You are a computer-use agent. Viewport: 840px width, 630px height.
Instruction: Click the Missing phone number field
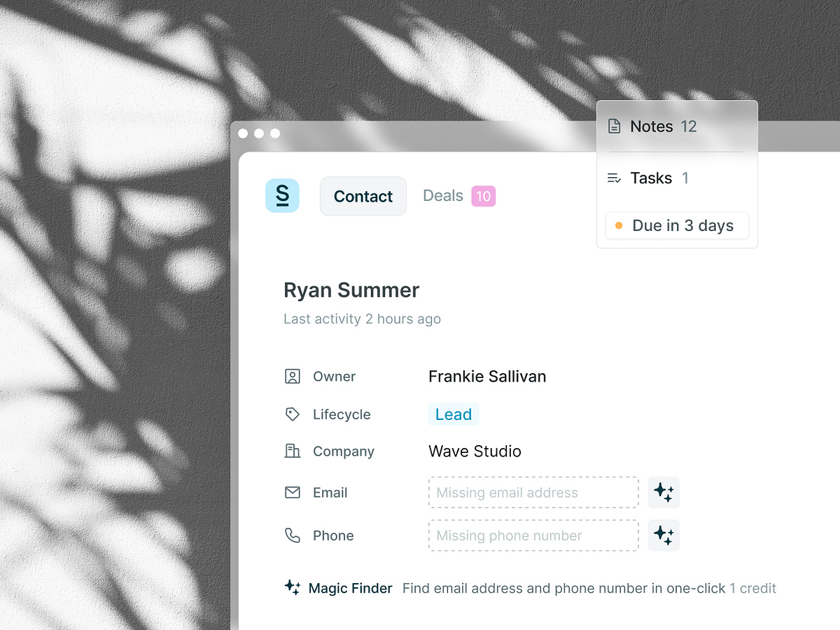click(533, 535)
